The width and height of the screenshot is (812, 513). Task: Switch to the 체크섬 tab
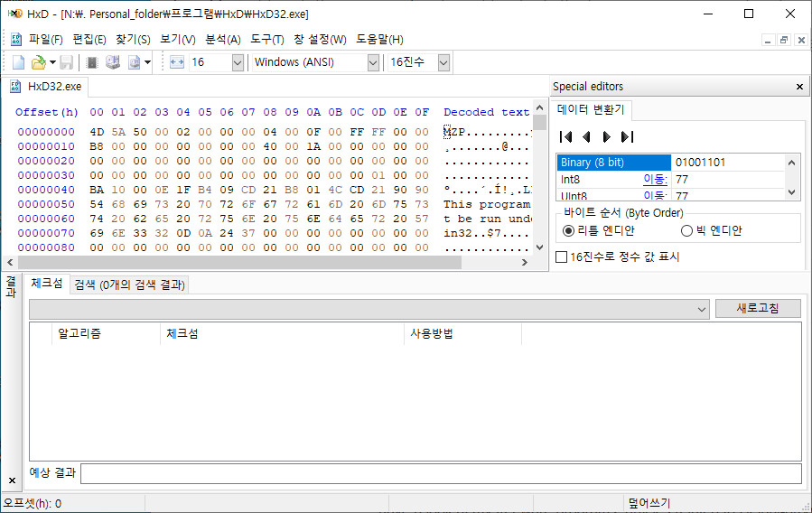tap(47, 284)
